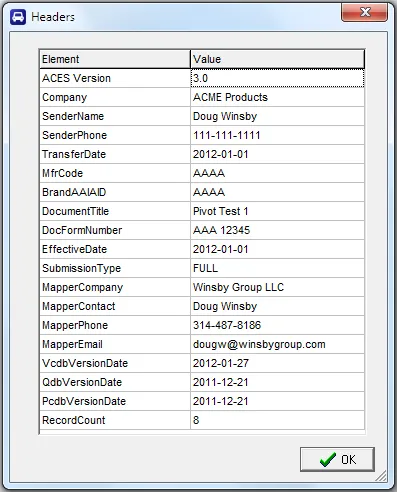
Task: Click the 'ACME Products' value cell
Action: (277, 97)
